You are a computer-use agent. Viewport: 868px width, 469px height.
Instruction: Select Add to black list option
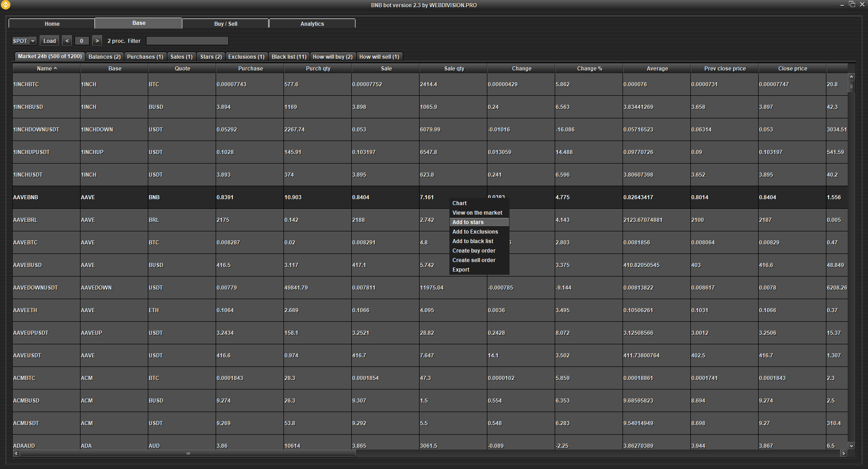(x=472, y=241)
